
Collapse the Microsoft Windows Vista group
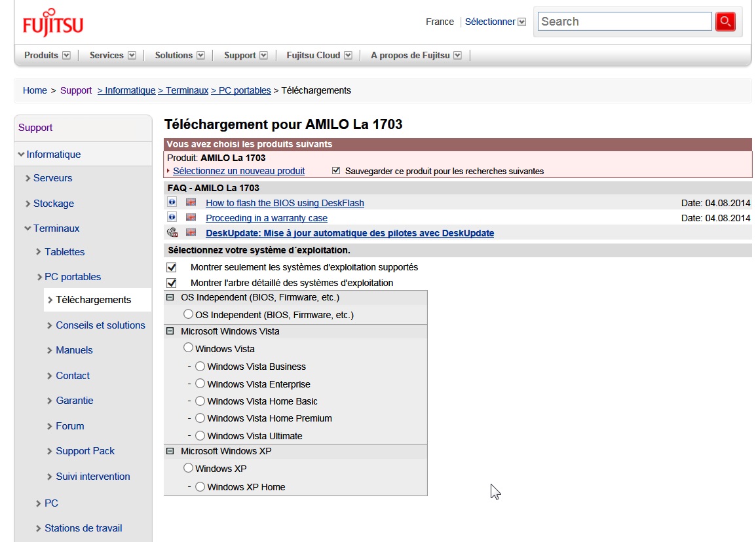170,331
